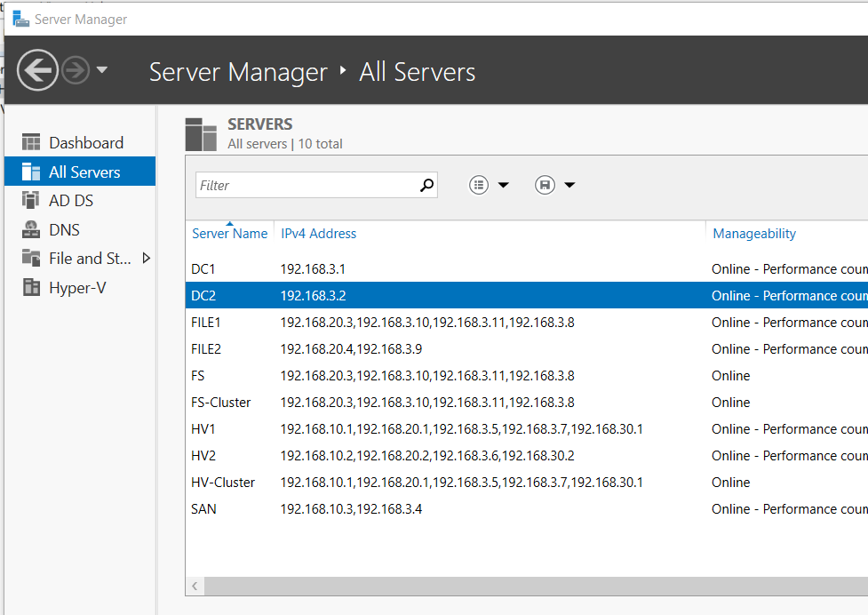Click the horizontal scrollbar track

[x=536, y=586]
